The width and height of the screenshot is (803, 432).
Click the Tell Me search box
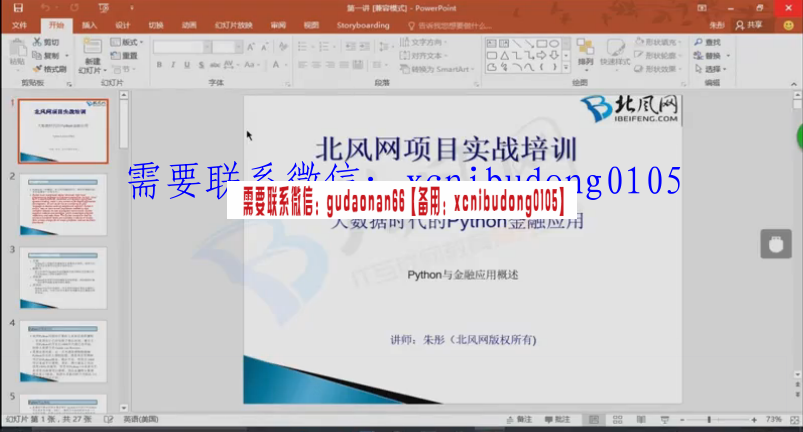pyautogui.click(x=450, y=25)
